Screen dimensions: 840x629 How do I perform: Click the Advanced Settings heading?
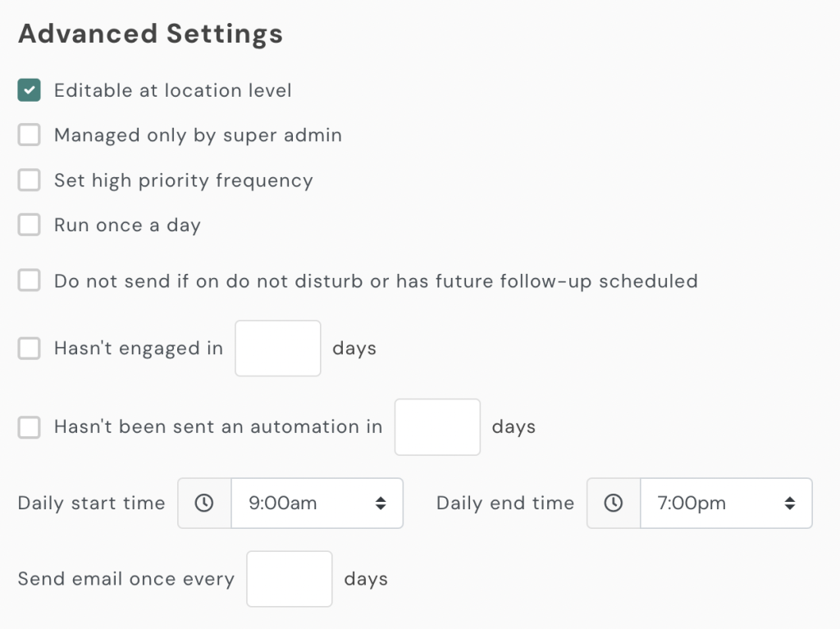150,34
